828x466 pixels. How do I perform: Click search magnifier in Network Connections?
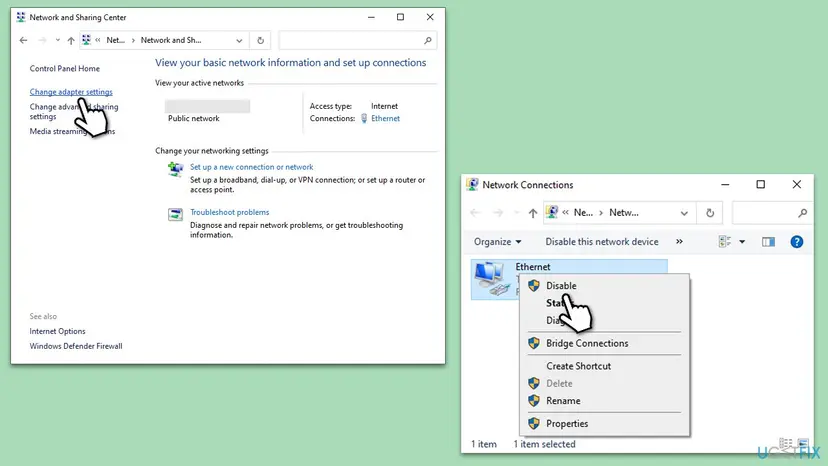click(x=803, y=213)
